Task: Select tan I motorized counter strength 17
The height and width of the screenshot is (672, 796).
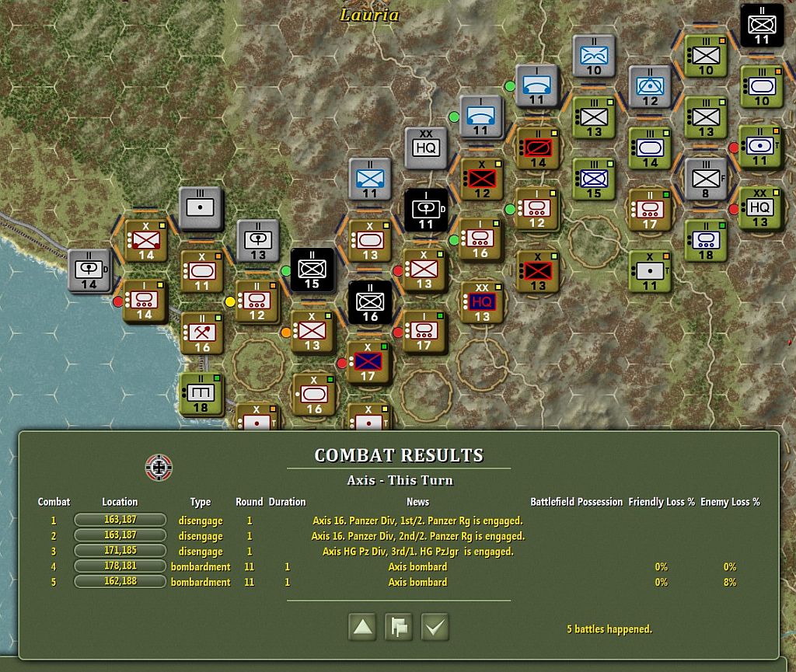Action: (424, 332)
